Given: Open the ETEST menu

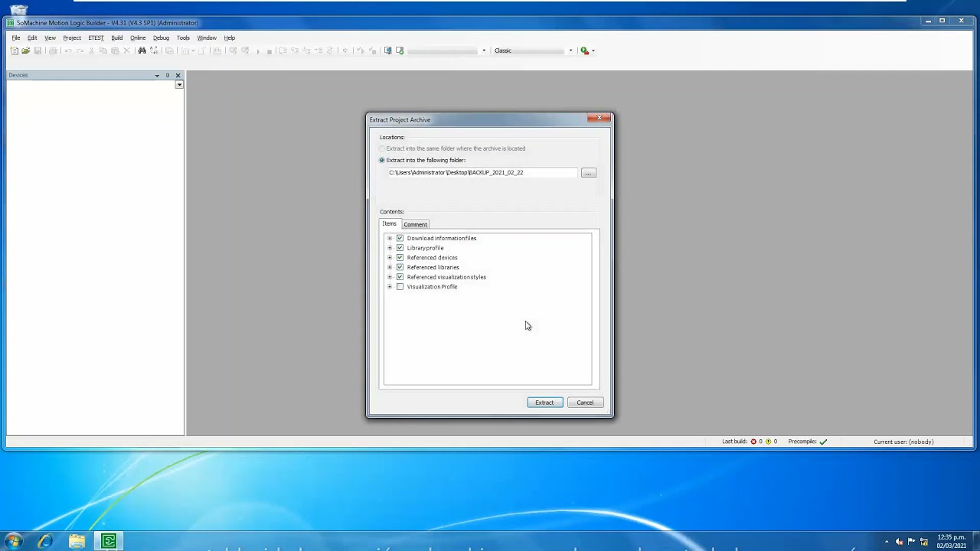Looking at the screenshot, I should point(96,37).
